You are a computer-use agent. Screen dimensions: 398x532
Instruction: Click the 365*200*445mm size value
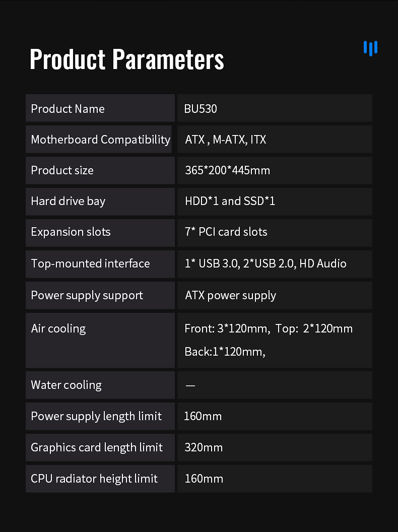(x=227, y=170)
